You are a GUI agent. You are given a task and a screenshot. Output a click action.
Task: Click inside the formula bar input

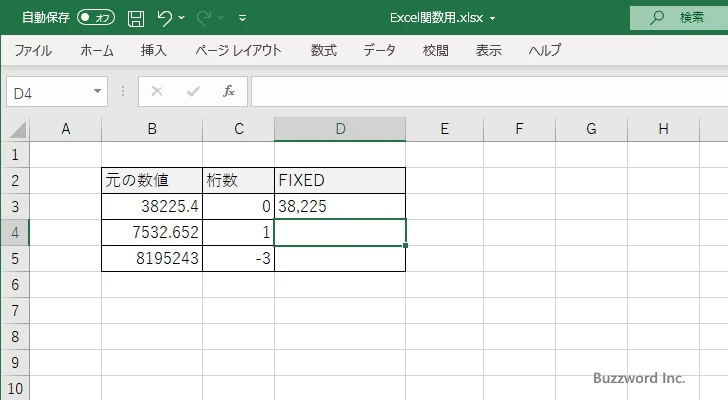489,92
